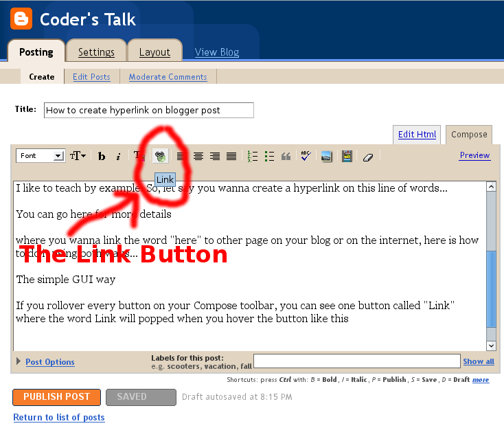The width and height of the screenshot is (504, 428).
Task: Open the text color tool
Action: click(139, 156)
